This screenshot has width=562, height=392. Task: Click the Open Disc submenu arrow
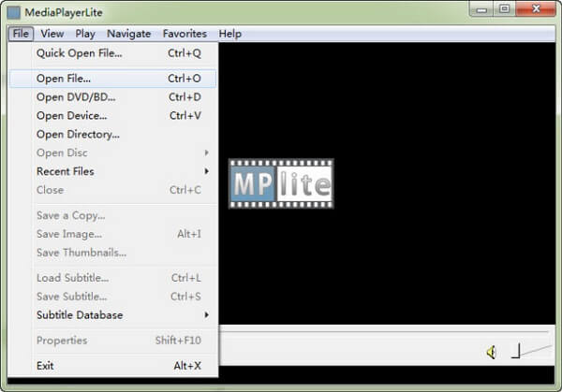click(206, 152)
